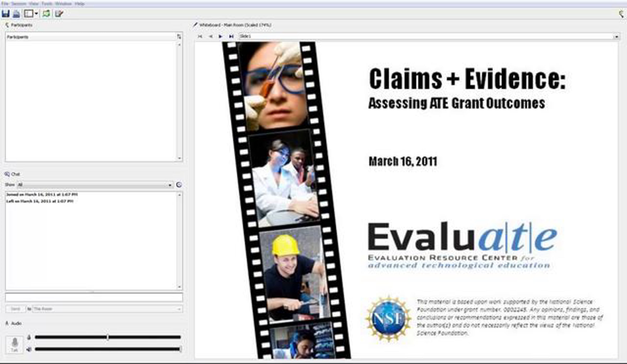Open the File menu
Viewport: 627px width, 364px height.
(5, 4)
